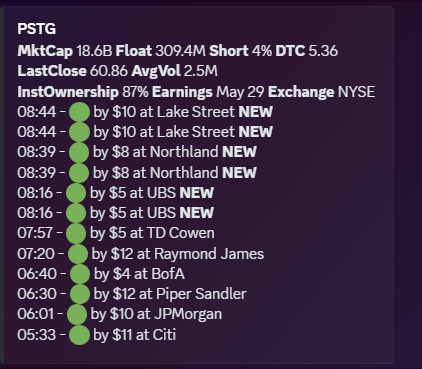Select the MktCap 18.6B value
Image resolution: width=422 pixels, height=369 pixels.
(94, 51)
